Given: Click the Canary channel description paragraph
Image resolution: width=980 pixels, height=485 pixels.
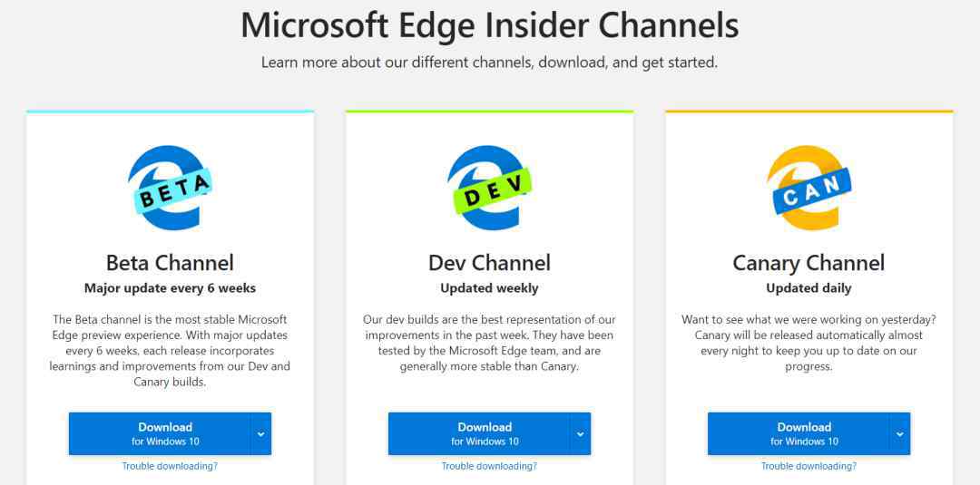Looking at the screenshot, I should click(808, 343).
